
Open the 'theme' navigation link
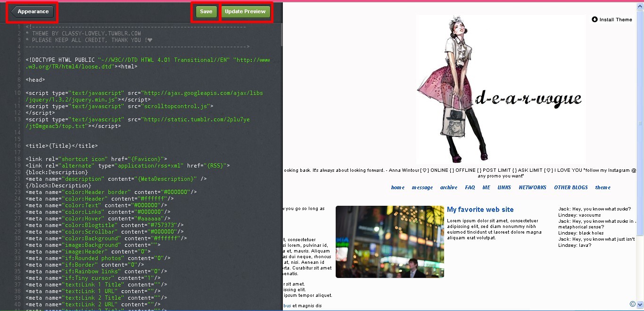tap(603, 187)
